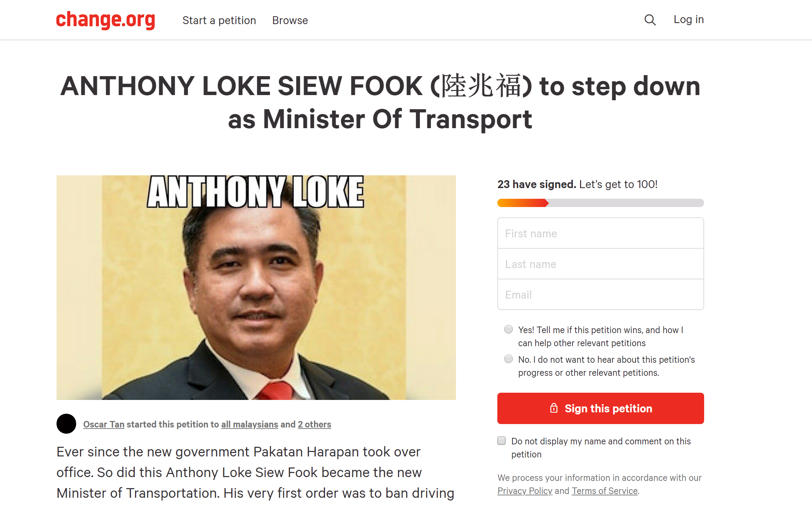Image resolution: width=812 pixels, height=505 pixels.
Task: Click the signature progress bar
Action: click(x=600, y=203)
